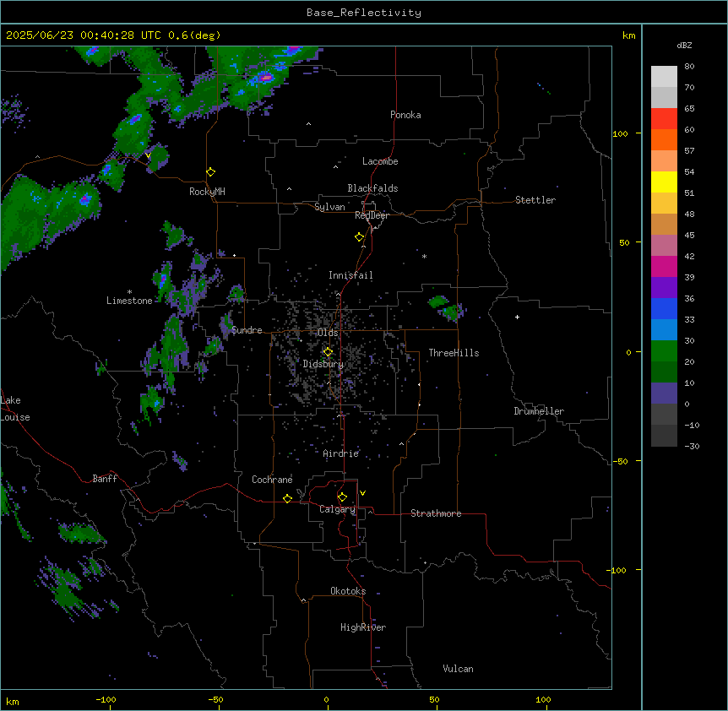Click the yellow marker west of Calgary
The image size is (728, 711).
point(288,498)
